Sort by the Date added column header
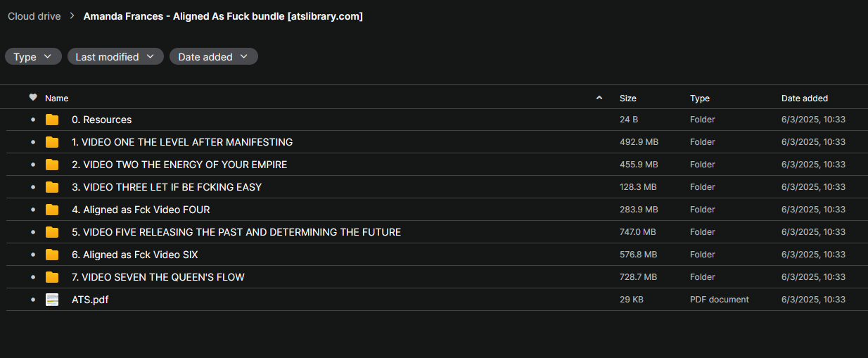The width and height of the screenshot is (868, 358). (804, 98)
